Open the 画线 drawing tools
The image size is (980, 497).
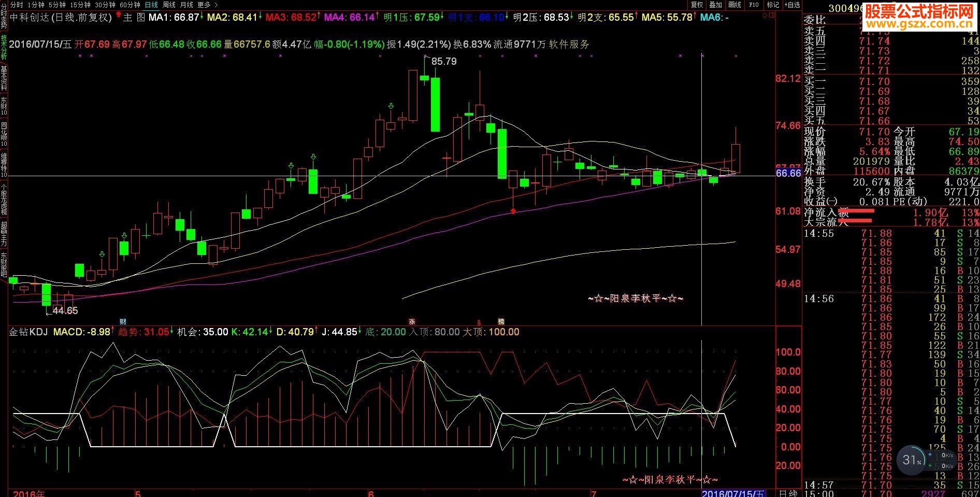[734, 5]
